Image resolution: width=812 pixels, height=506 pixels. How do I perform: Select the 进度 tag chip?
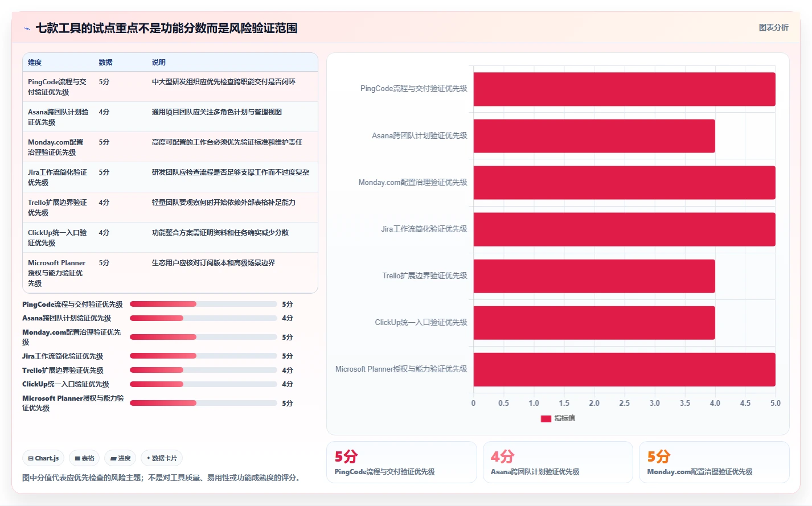[x=120, y=458]
